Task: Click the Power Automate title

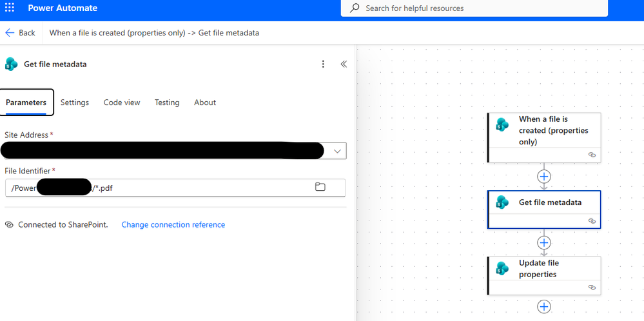Action: click(63, 8)
